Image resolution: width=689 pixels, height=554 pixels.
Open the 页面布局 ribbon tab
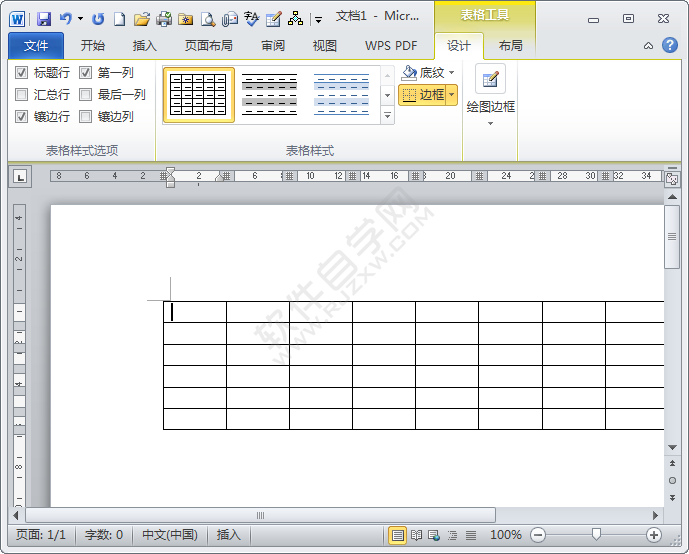click(209, 45)
